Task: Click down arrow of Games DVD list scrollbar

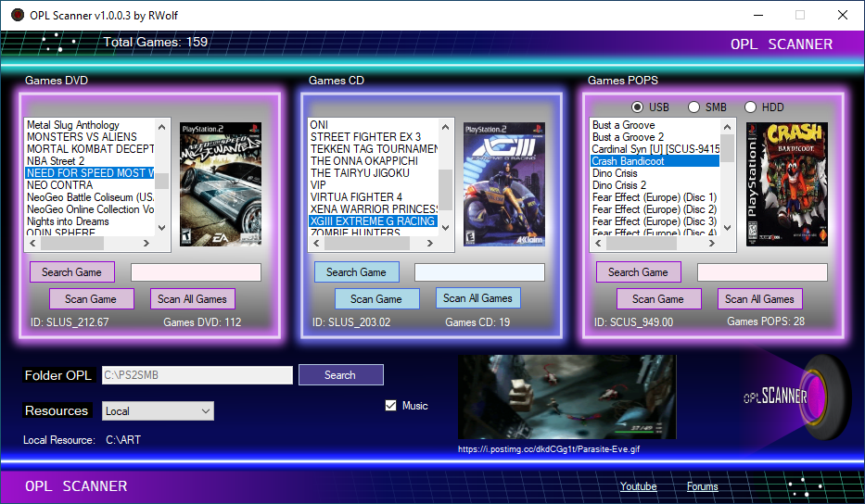Action: [161, 227]
